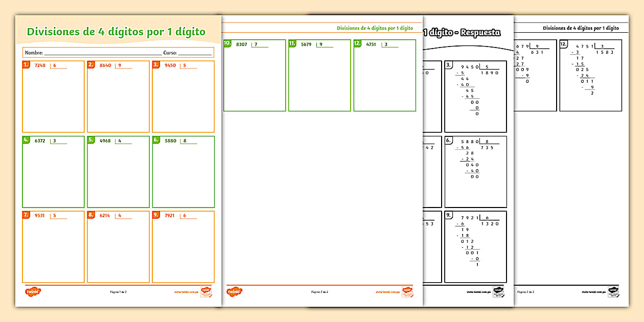Click the twinkl logo on worksheet page 1
This screenshot has height=322, width=644.
point(33,291)
